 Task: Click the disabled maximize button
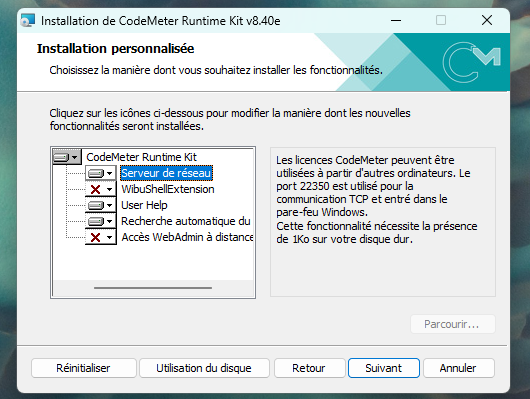441,21
